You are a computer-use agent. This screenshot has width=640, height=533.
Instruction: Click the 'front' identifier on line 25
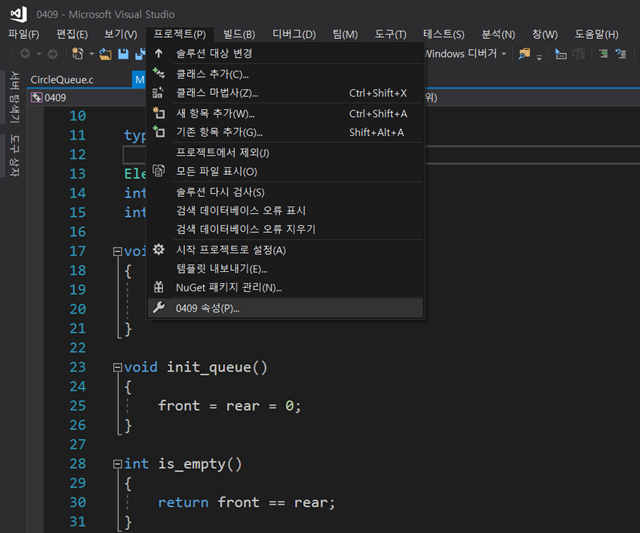click(179, 406)
